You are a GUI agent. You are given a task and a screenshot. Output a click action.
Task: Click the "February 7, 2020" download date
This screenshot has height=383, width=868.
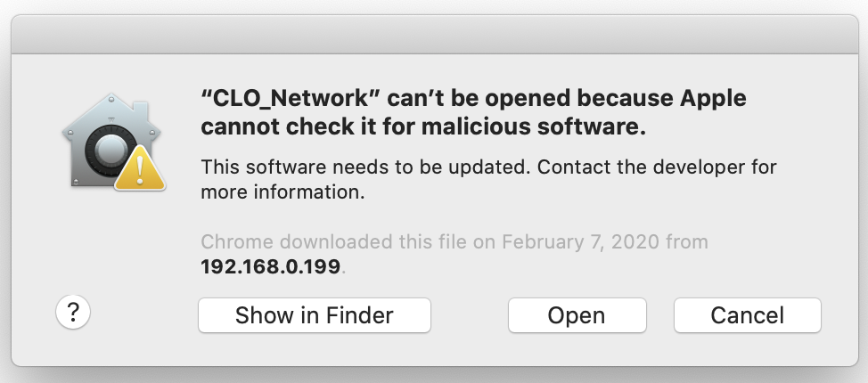[580, 241]
